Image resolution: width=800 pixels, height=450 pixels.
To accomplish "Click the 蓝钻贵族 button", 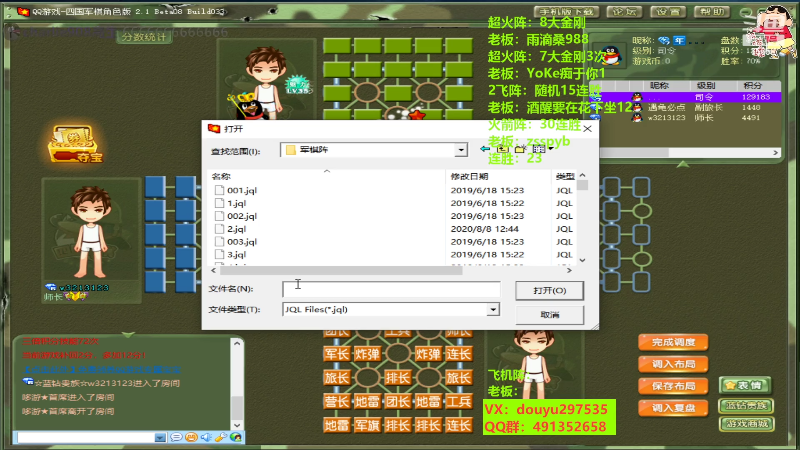I will [x=746, y=406].
